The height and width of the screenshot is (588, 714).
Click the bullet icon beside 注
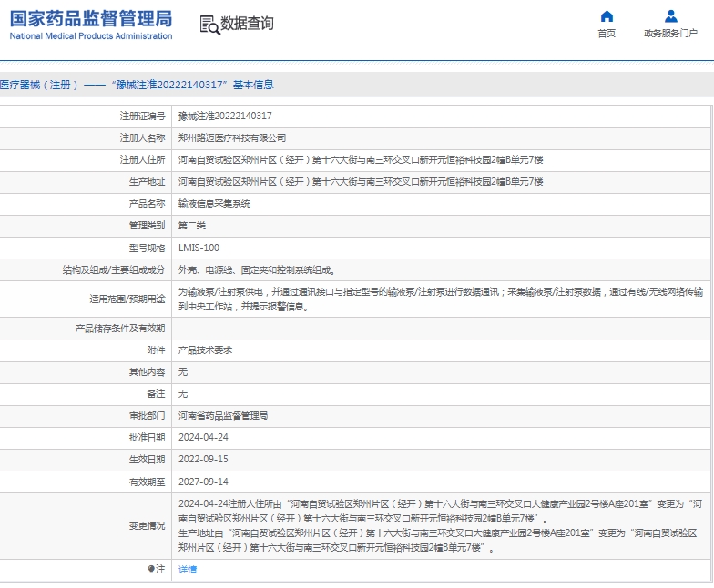151,569
